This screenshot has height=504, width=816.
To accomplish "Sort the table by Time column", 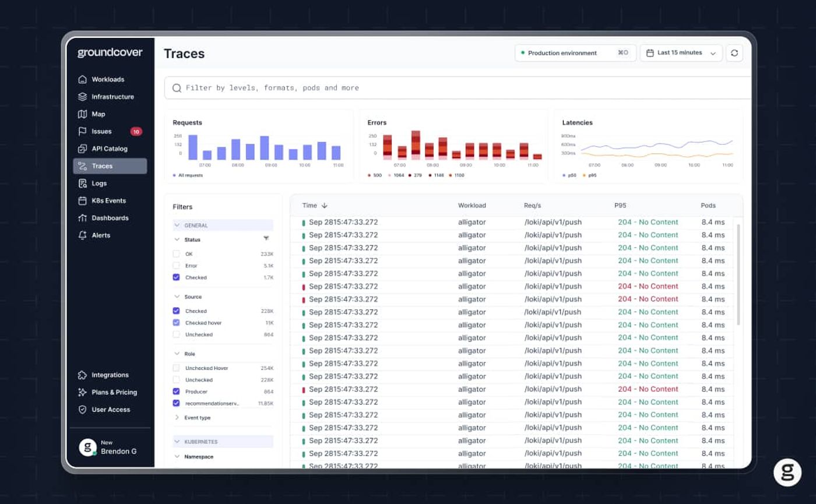I will coord(315,206).
